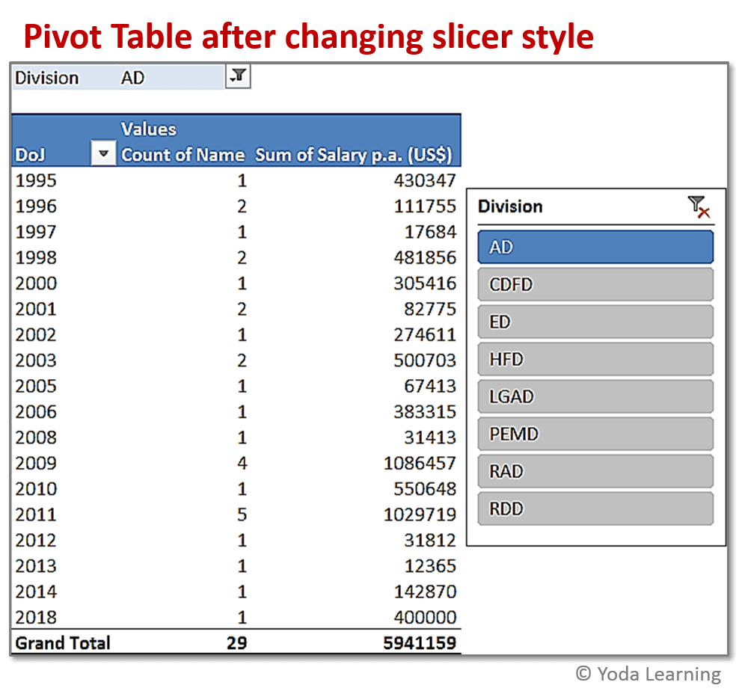Click the 1996 row label
The height and width of the screenshot is (700, 739).
point(36,206)
